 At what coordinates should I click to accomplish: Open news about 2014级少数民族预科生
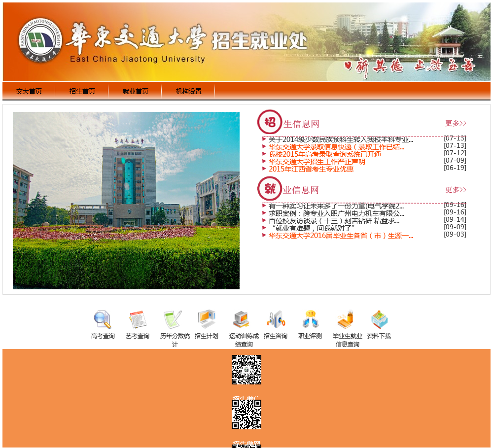341,139
